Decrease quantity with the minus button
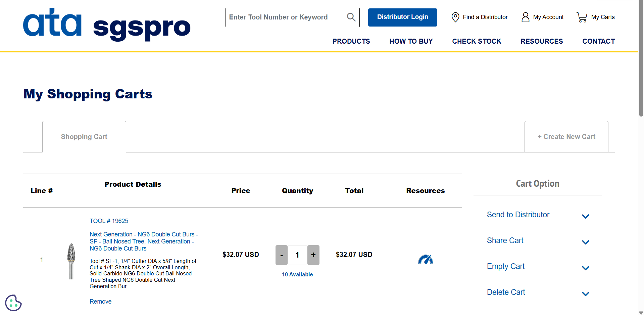The height and width of the screenshot is (315, 644). coord(281,255)
